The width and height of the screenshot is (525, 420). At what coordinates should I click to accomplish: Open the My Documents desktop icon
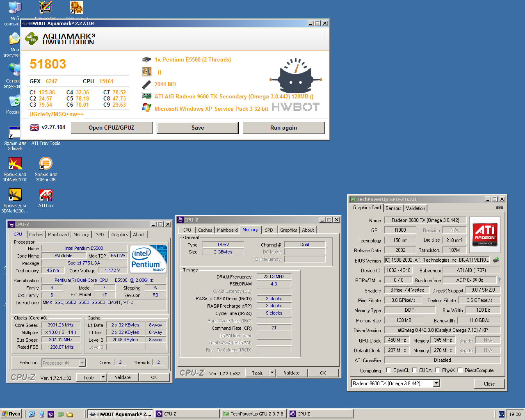point(15,39)
